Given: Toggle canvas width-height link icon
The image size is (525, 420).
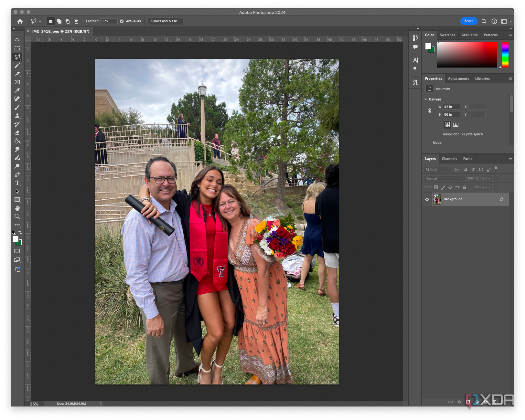Looking at the screenshot, I should pos(430,110).
